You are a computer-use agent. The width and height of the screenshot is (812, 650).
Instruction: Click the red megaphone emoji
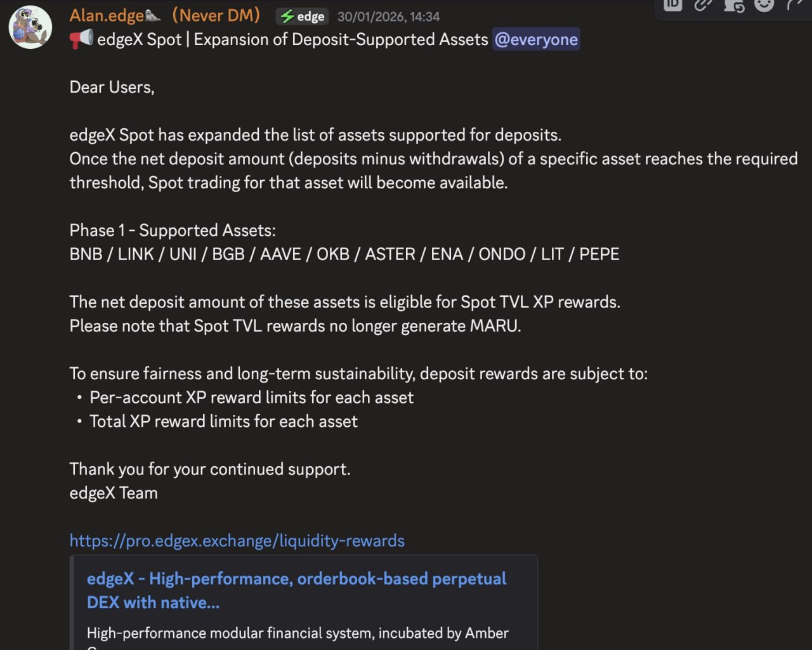pos(81,39)
